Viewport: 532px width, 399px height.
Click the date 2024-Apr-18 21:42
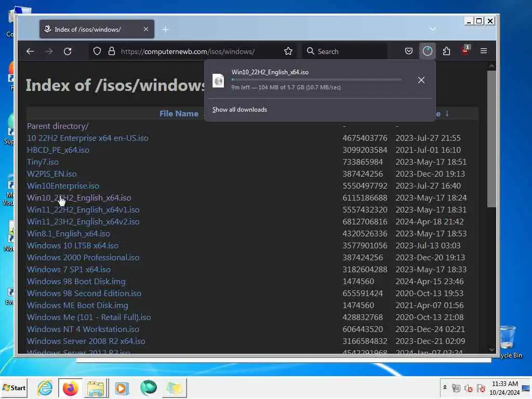pyautogui.click(x=430, y=221)
